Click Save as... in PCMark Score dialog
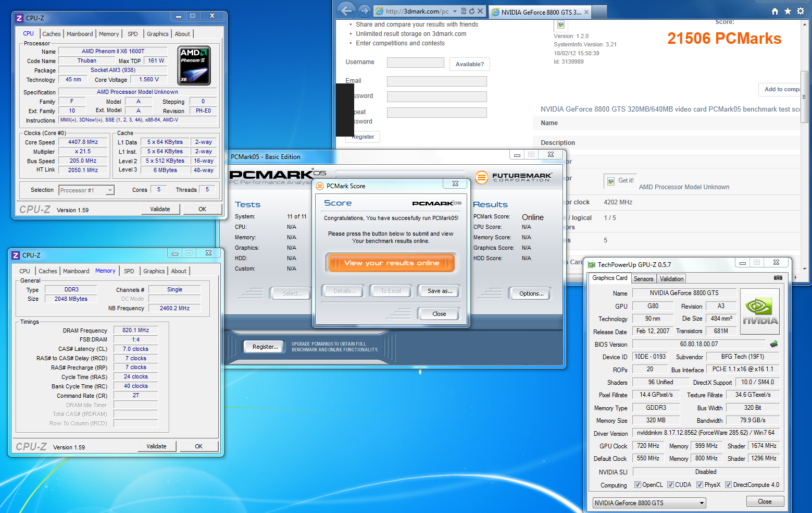Screen dimensions: 812x513 [440, 291]
